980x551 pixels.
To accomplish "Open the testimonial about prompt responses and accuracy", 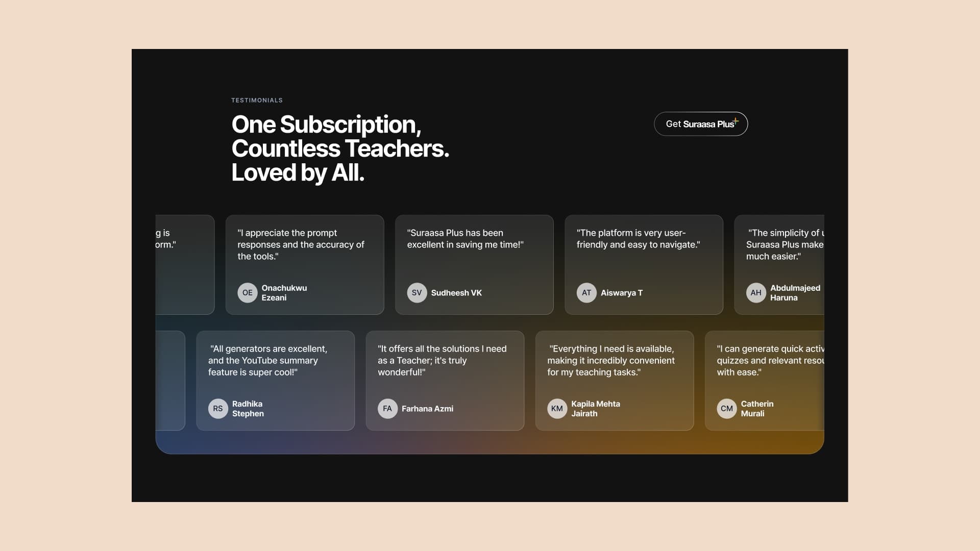I will coord(305,265).
